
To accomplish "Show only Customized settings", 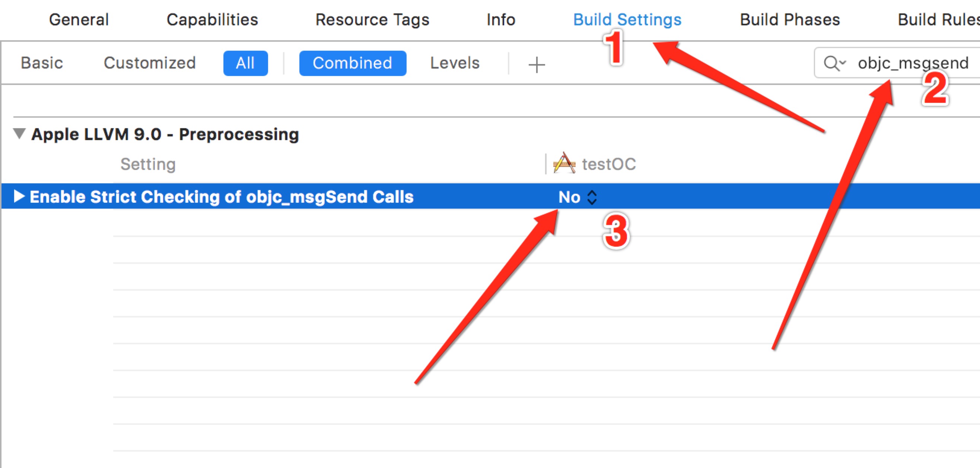I will click(150, 63).
